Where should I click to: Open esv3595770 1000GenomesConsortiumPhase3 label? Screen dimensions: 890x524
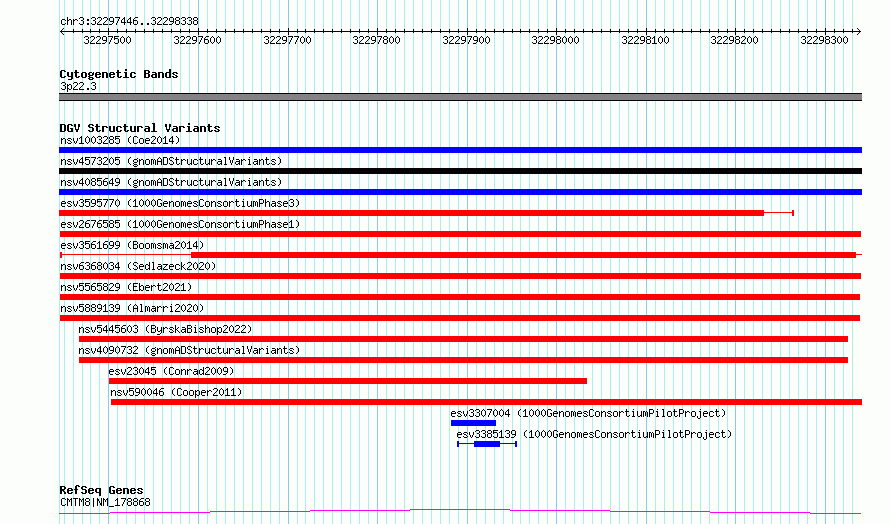tap(180, 203)
